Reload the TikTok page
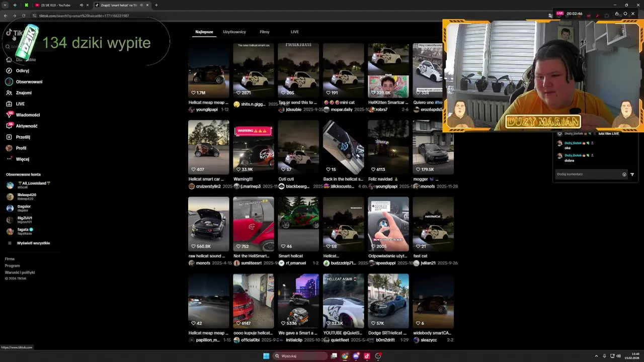This screenshot has height=362, width=644. click(23, 16)
